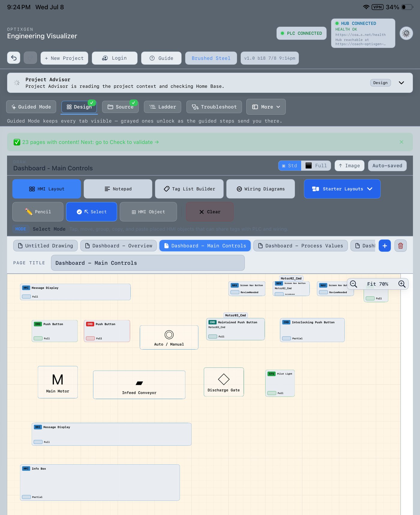Click the version v1.0 b18 label
Image resolution: width=420 pixels, height=515 pixels.
(270, 58)
